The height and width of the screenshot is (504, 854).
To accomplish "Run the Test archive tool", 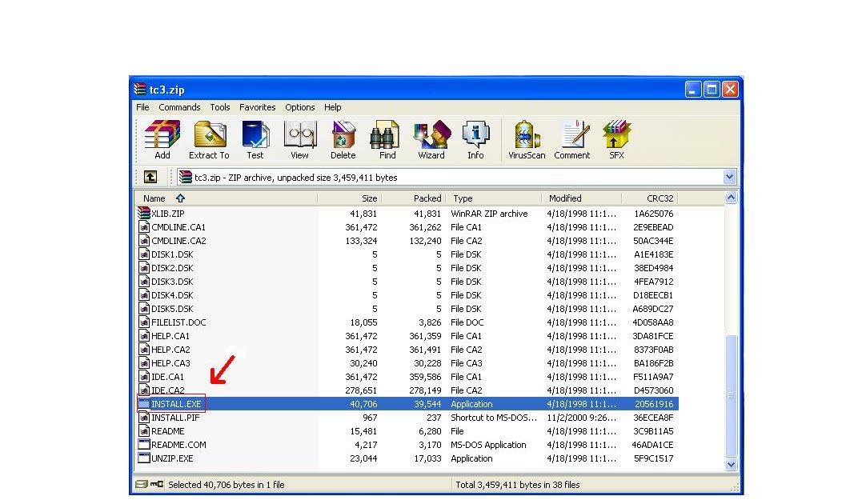I will (x=255, y=140).
